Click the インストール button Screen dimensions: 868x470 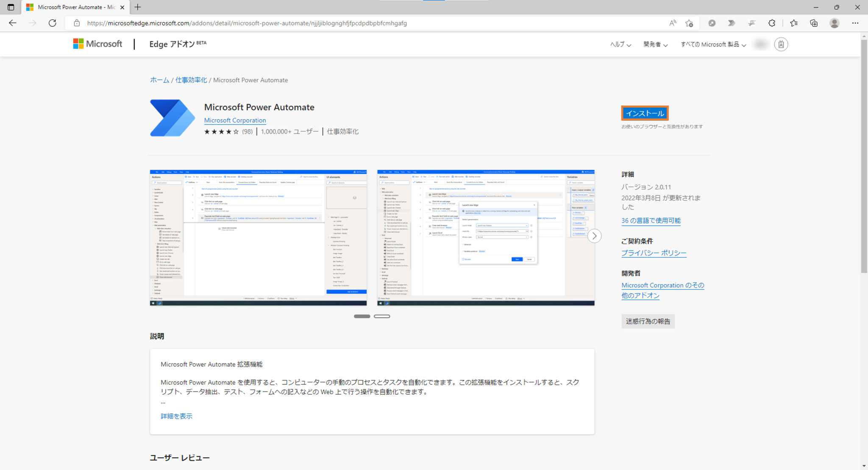click(x=645, y=113)
